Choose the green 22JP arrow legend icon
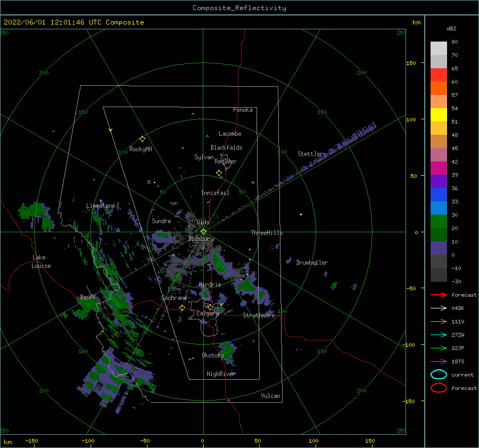Image resolution: width=479 pixels, height=448 pixels. (x=439, y=348)
